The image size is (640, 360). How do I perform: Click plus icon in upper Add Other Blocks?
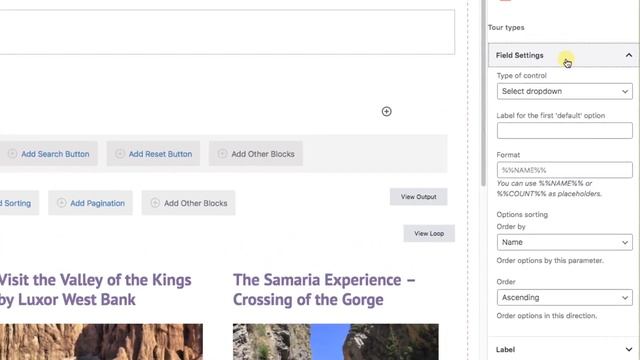tap(222, 154)
